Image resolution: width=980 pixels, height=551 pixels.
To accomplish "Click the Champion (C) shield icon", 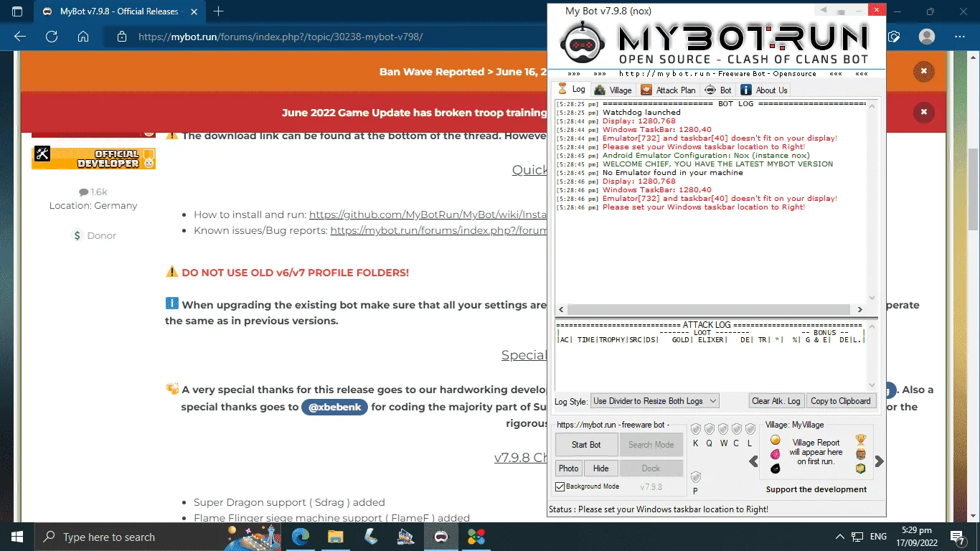I will click(737, 429).
